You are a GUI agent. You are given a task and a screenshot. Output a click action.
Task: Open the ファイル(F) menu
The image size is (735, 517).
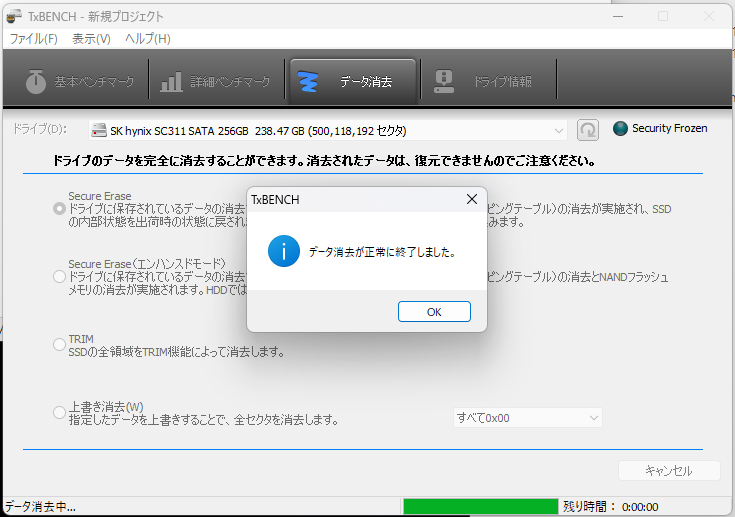tap(33, 39)
